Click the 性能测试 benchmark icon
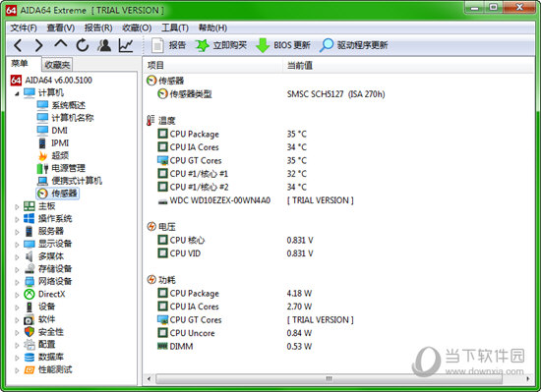The height and width of the screenshot is (392, 541). (x=30, y=369)
